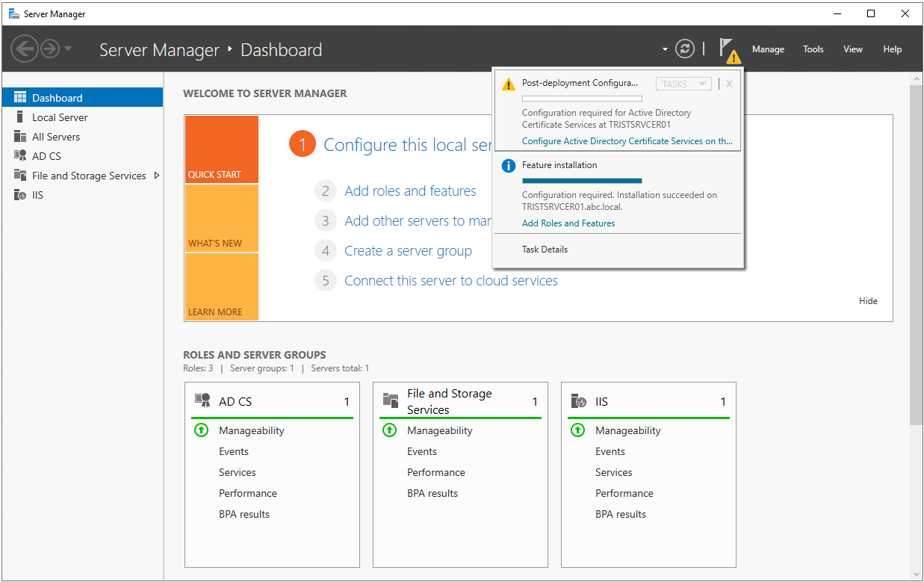Open BPA results under File and Storage Services
The height and width of the screenshot is (582, 924).
click(432, 493)
